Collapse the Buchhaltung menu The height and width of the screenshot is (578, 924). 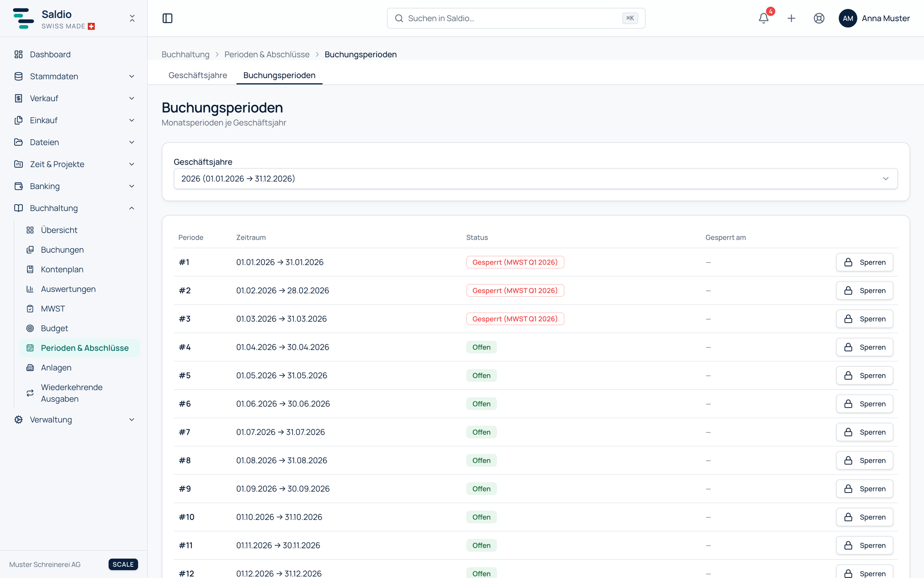[74, 208]
